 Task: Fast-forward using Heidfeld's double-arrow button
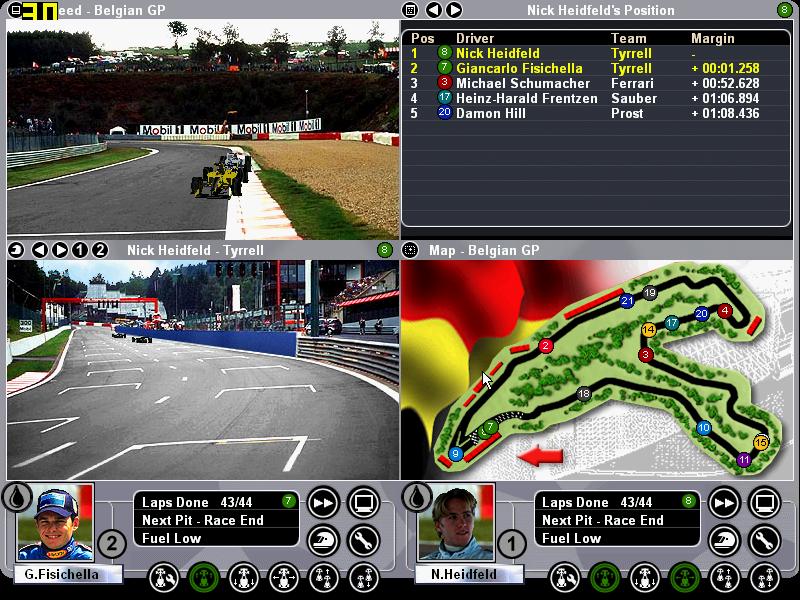pyautogui.click(x=724, y=503)
